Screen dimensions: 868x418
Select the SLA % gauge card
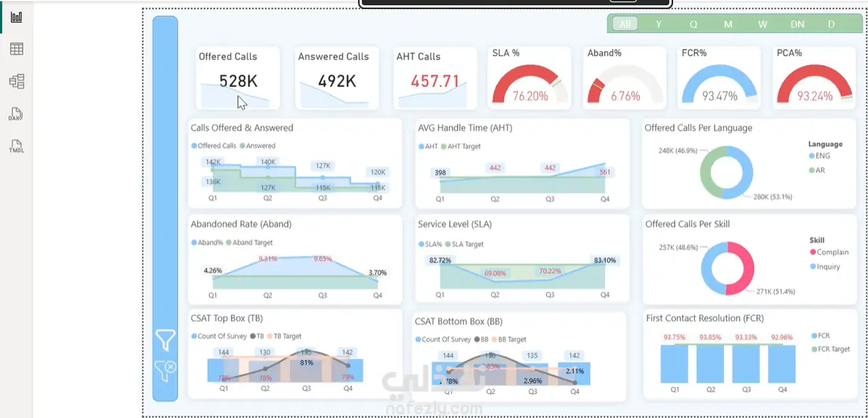530,78
